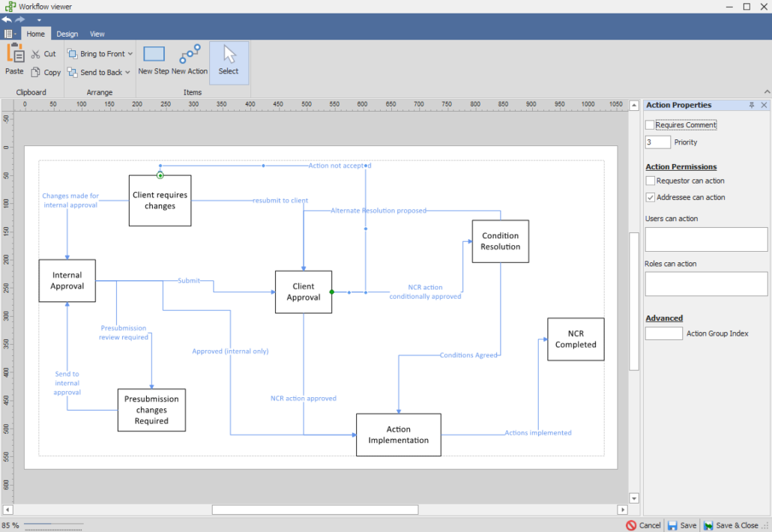This screenshot has height=532, width=772.
Task: Select the New Step tool
Action: click(153, 60)
